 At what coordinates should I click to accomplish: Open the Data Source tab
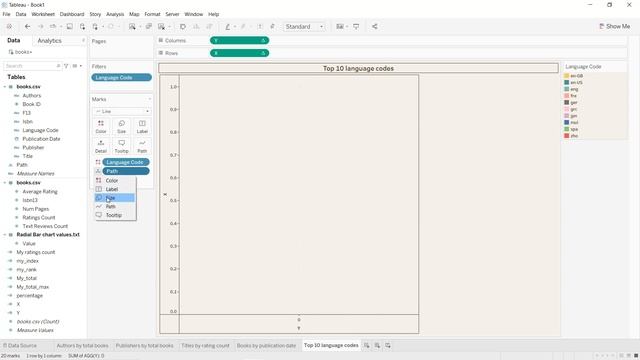point(20,345)
